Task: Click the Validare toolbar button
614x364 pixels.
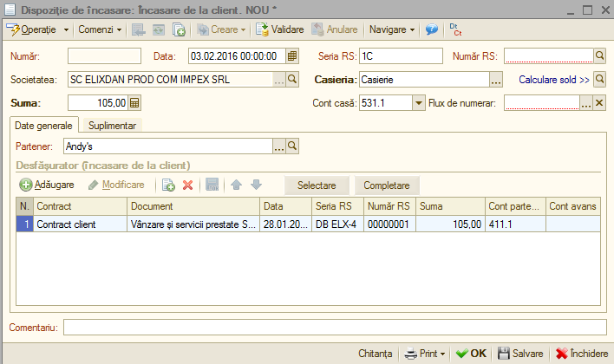Action: (280, 29)
